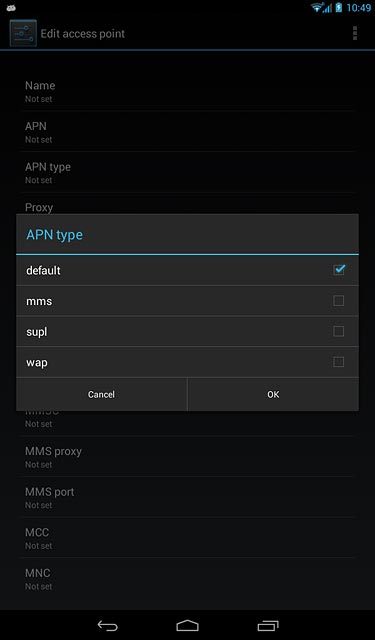Screen dimensions: 375x640
Task: Cancel the APN type dialog
Action: 101,394
